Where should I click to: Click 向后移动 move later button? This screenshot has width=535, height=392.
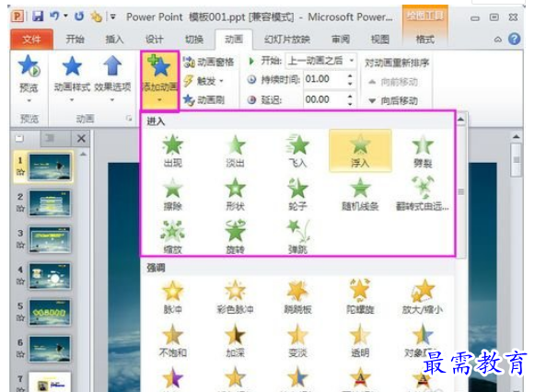click(x=393, y=100)
